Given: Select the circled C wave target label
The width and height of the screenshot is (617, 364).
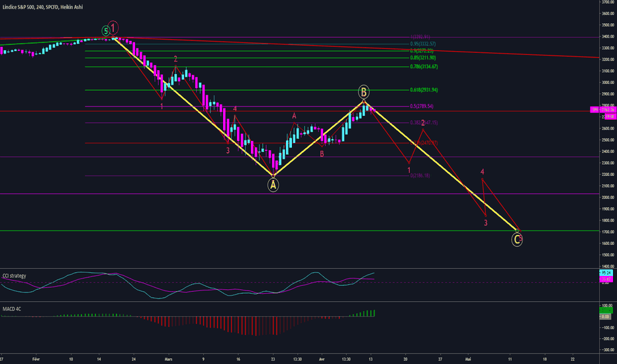Looking at the screenshot, I should point(516,240).
